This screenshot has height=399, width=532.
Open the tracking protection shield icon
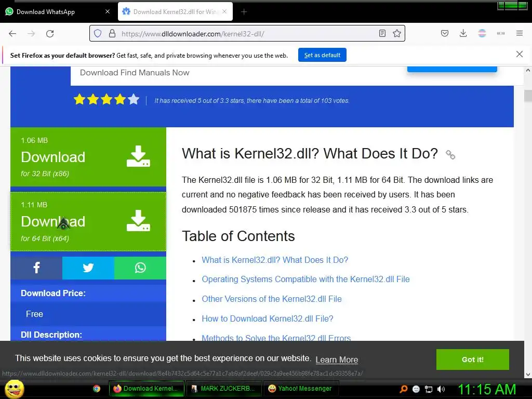point(98,34)
